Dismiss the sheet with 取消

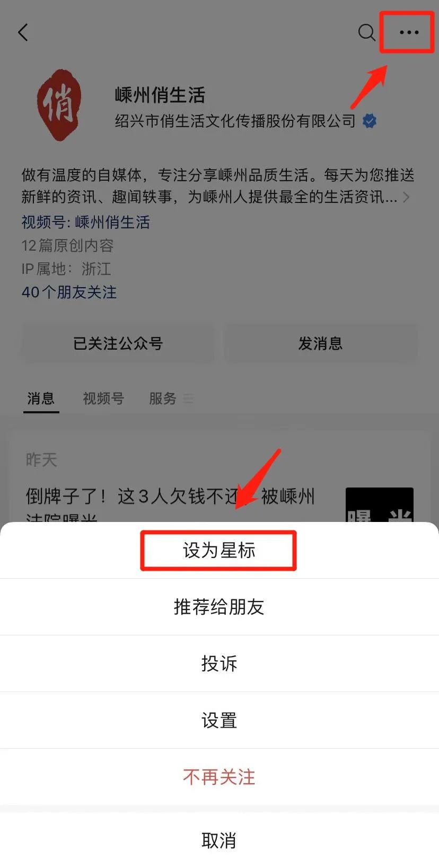point(219,840)
